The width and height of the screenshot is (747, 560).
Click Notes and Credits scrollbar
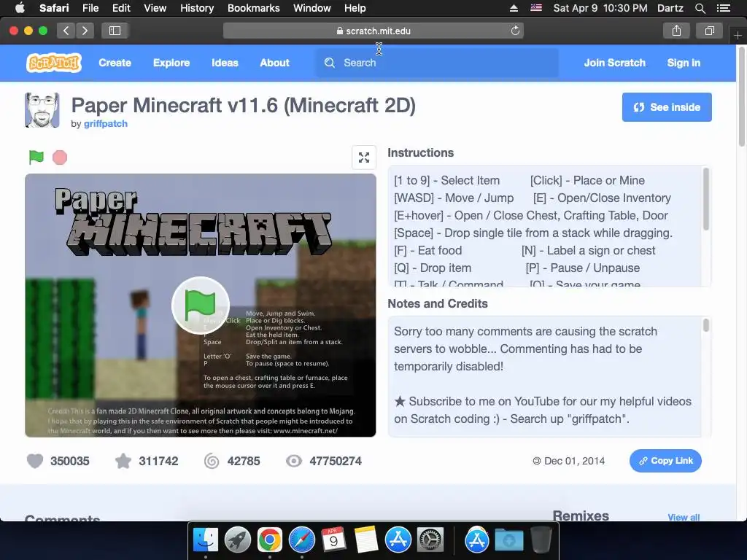706,325
